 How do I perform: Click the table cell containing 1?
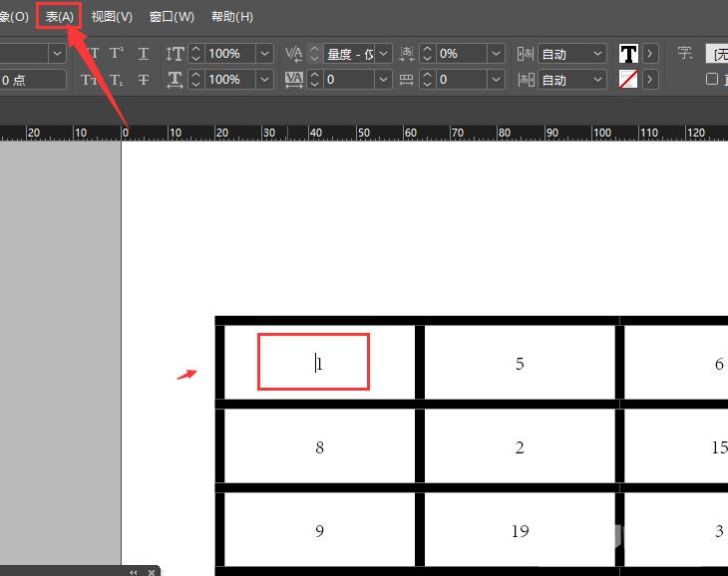coord(319,362)
